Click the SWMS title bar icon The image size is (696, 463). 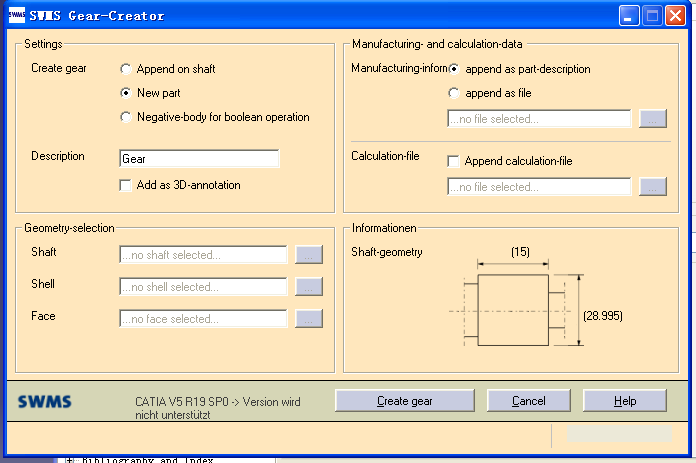point(17,15)
